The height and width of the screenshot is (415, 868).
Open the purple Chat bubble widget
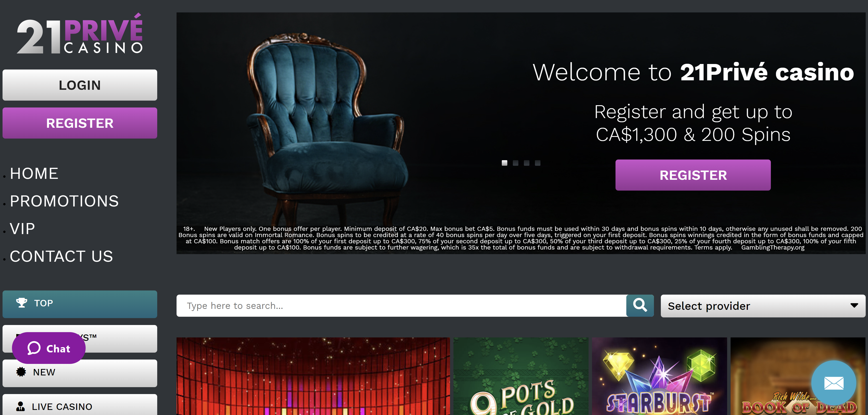coord(49,348)
